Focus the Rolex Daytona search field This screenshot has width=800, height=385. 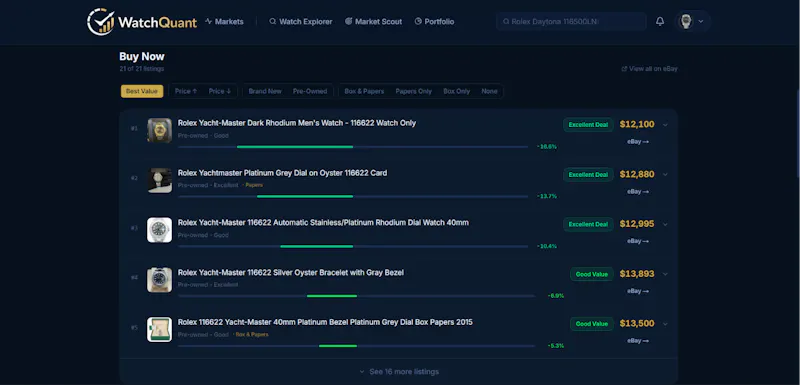571,21
